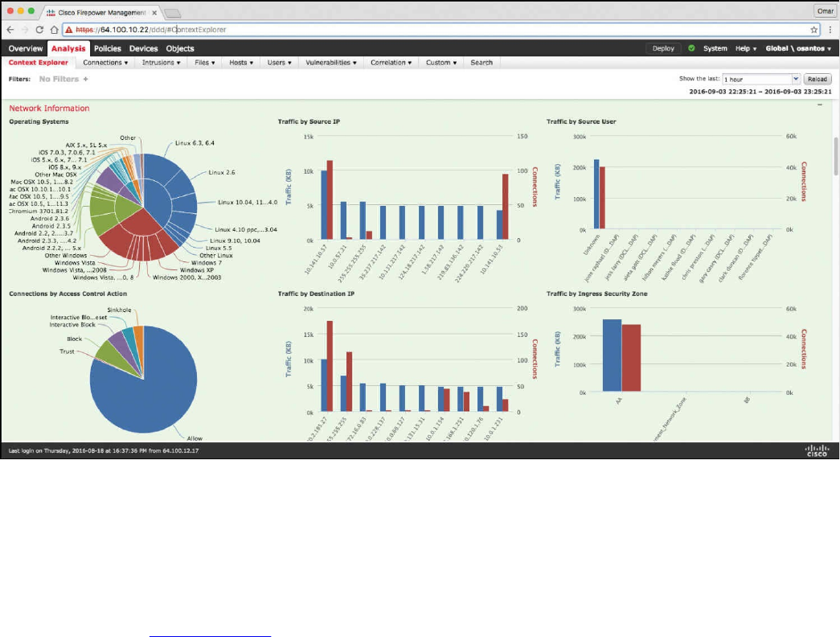Expand the Files dropdown

click(205, 62)
